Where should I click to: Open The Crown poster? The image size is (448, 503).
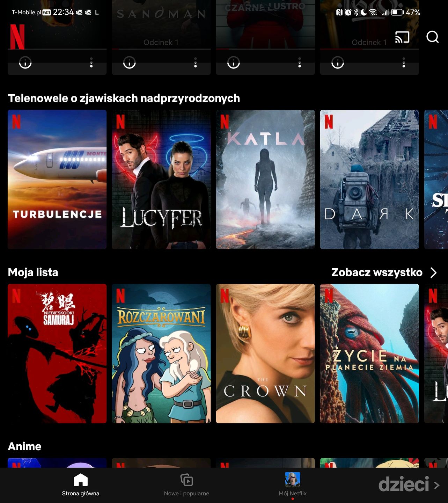[265, 353]
